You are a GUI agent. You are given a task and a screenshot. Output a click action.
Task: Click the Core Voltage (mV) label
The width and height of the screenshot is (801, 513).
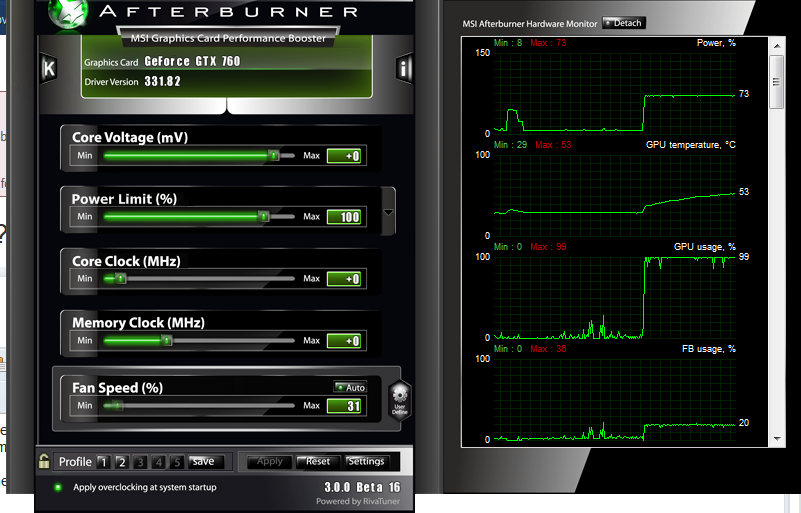pos(130,137)
